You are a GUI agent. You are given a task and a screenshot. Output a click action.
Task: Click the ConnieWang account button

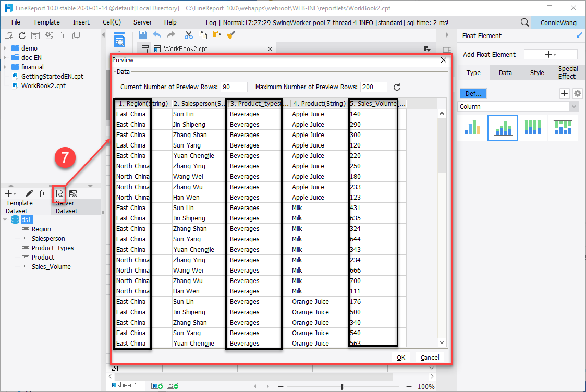point(558,22)
